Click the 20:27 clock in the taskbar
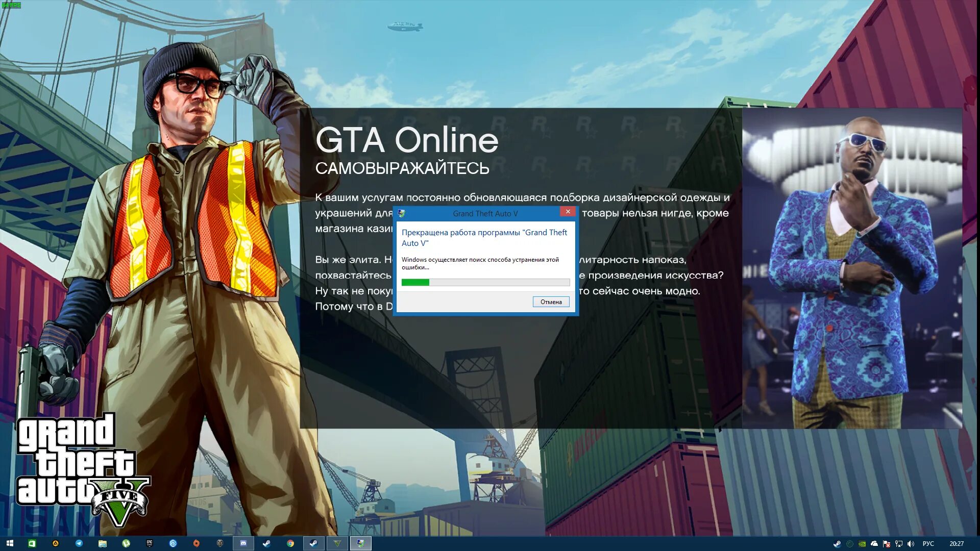Screen dimensions: 980x551 pyautogui.click(x=957, y=544)
